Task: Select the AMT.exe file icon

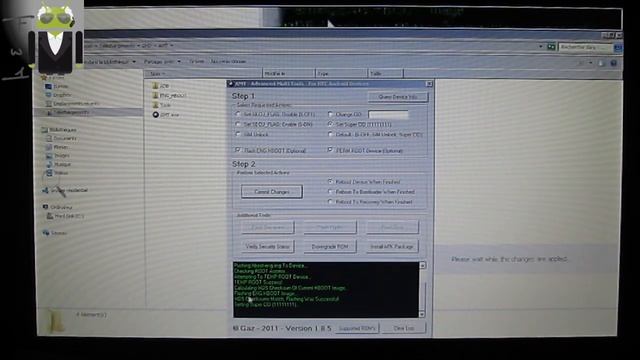Action: click(156, 115)
